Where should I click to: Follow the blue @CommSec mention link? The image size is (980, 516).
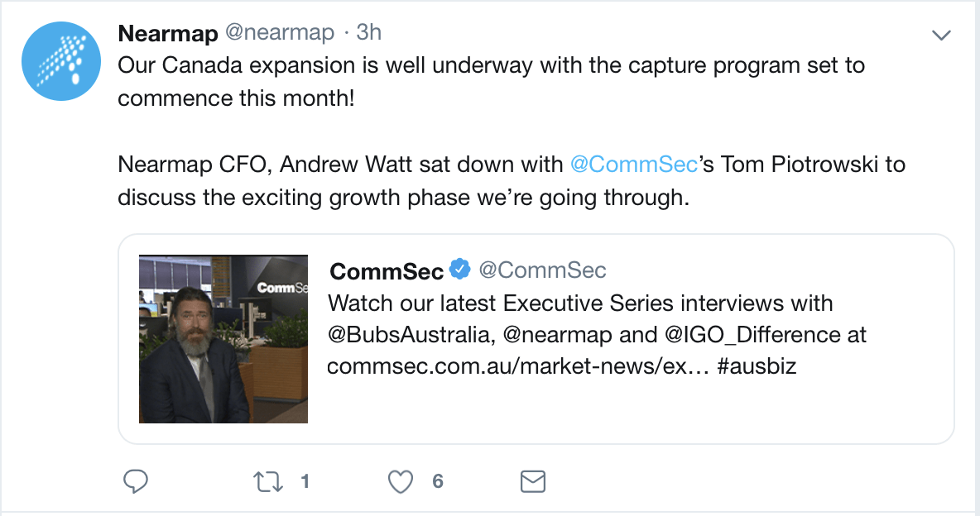[635, 164]
